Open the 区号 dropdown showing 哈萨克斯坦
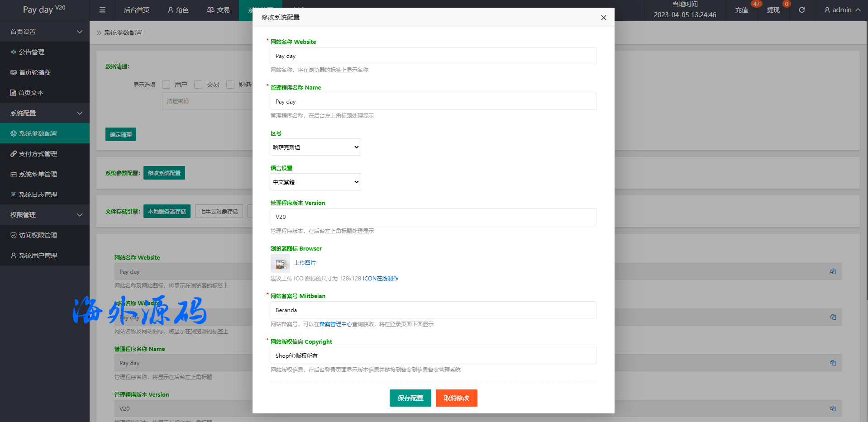Screen dimensions: 868x422 click(315, 147)
